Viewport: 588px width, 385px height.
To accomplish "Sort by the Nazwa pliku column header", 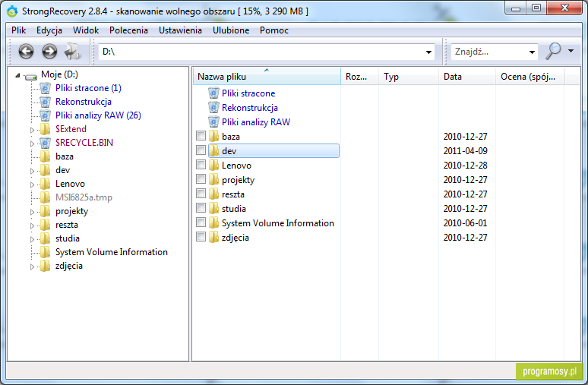I will point(267,77).
